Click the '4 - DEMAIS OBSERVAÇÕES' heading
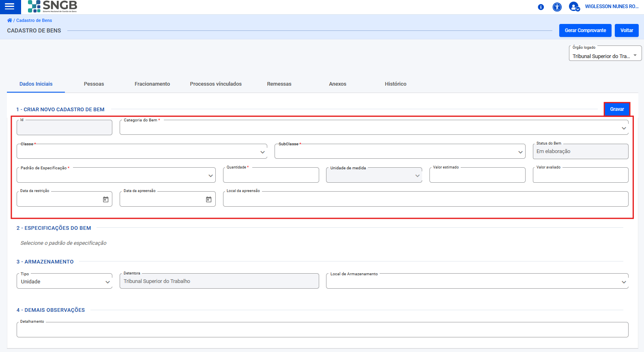The image size is (644, 352). [51, 310]
